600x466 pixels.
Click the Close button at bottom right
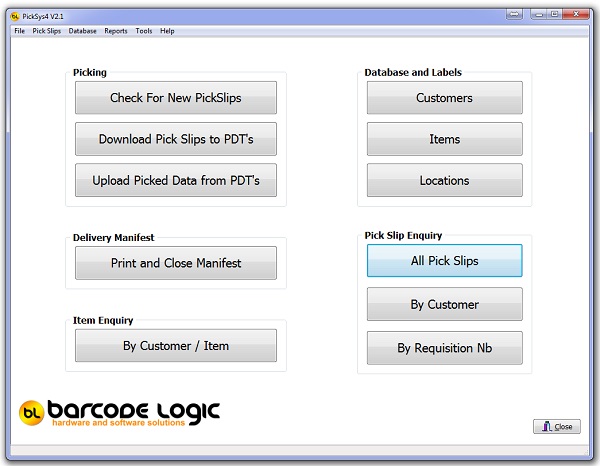556,427
